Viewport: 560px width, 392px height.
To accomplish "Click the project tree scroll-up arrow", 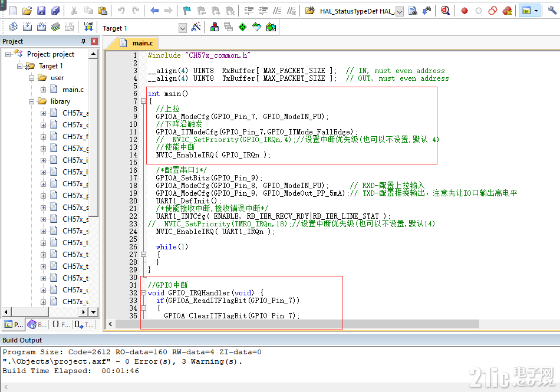I will coord(93,54).
